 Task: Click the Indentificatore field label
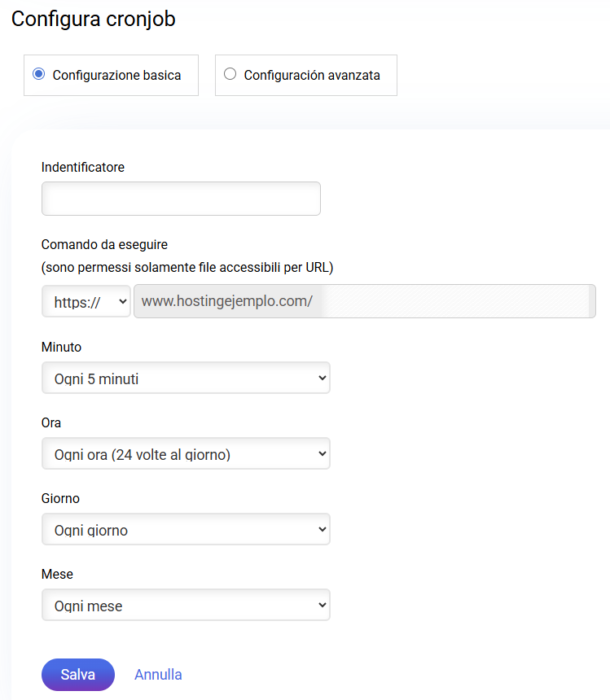click(x=82, y=167)
